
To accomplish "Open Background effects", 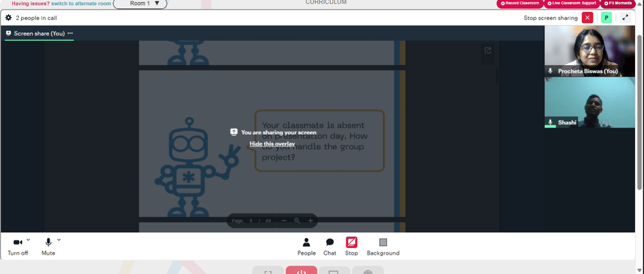I will (x=383, y=247).
